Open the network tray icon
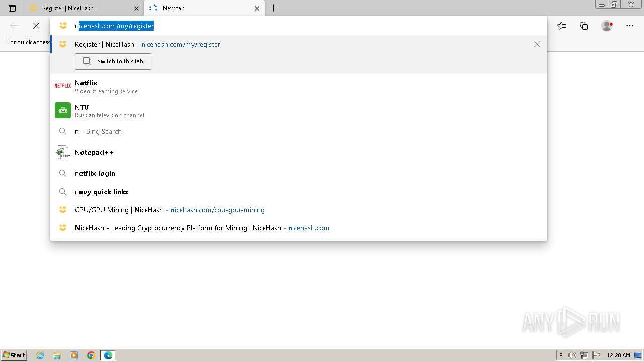 click(x=584, y=355)
